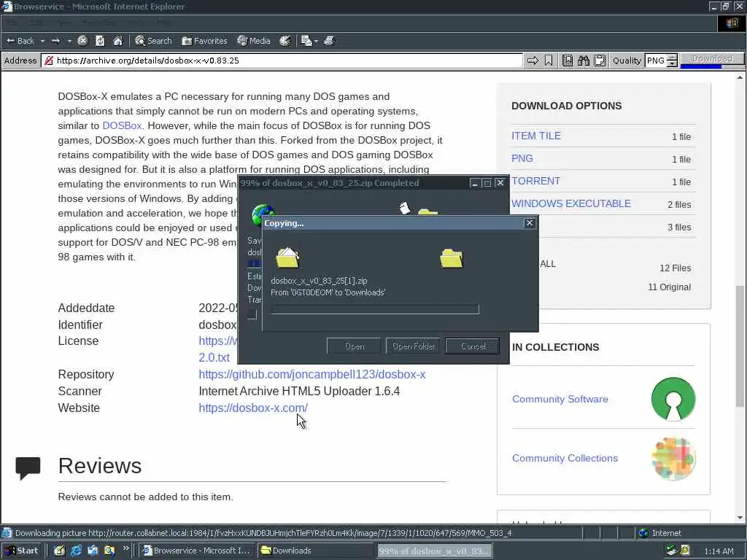Click the Copying dialog progress bar
The height and width of the screenshot is (560, 747).
pos(375,309)
